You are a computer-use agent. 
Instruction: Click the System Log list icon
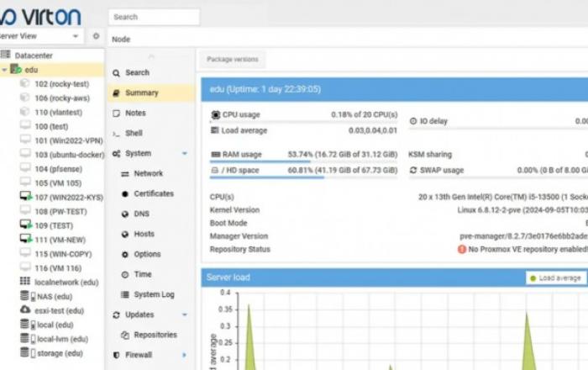pyautogui.click(x=125, y=294)
